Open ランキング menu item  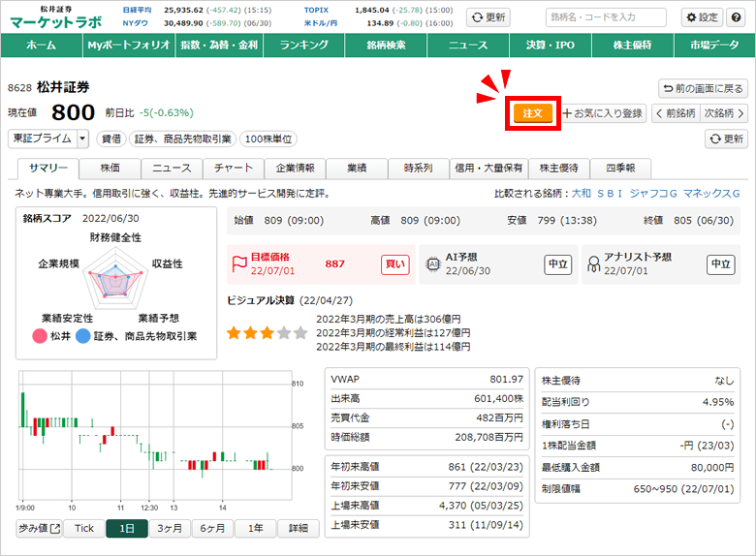click(304, 46)
